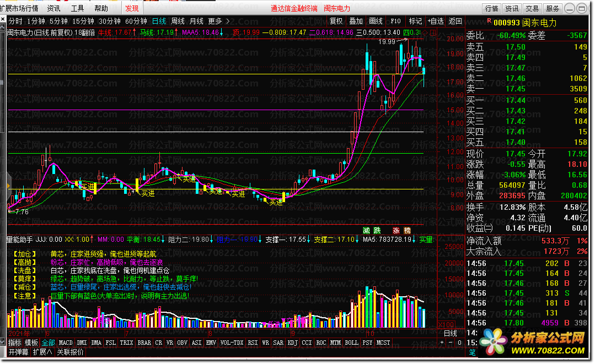Switch indicator to DMA
This screenshot has height=364, width=595.
point(96,343)
